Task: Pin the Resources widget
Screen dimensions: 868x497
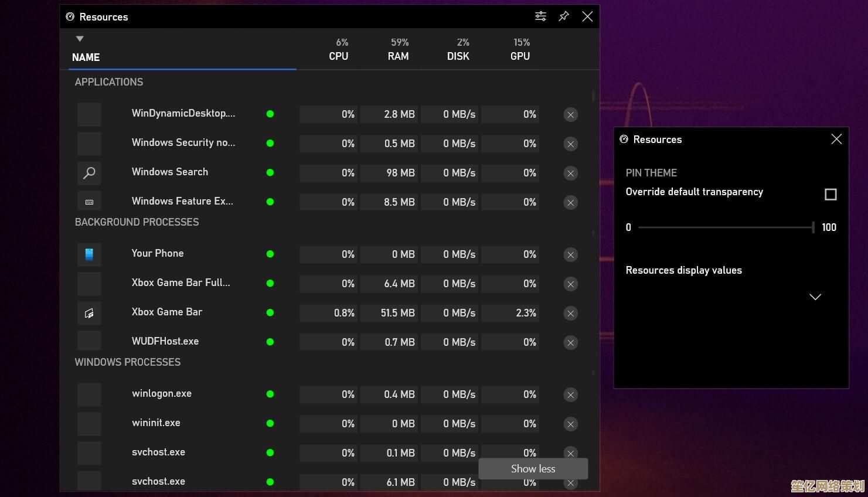Action: (x=564, y=16)
